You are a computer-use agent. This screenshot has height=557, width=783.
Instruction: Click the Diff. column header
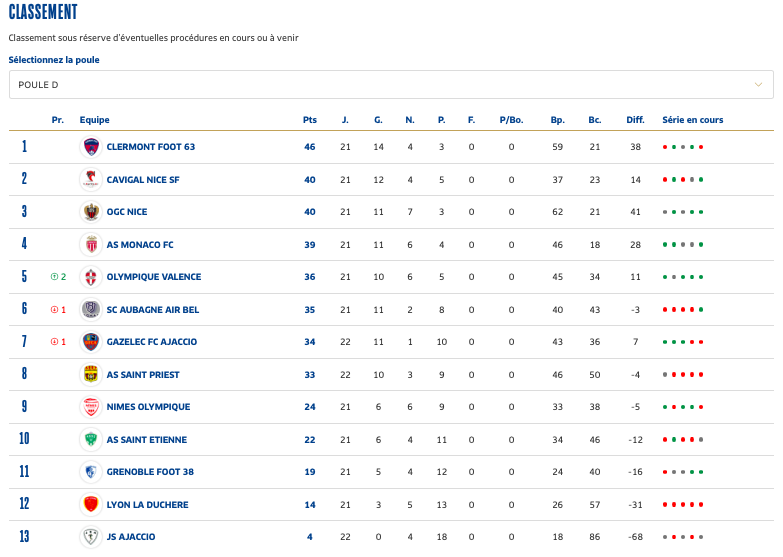(x=635, y=120)
